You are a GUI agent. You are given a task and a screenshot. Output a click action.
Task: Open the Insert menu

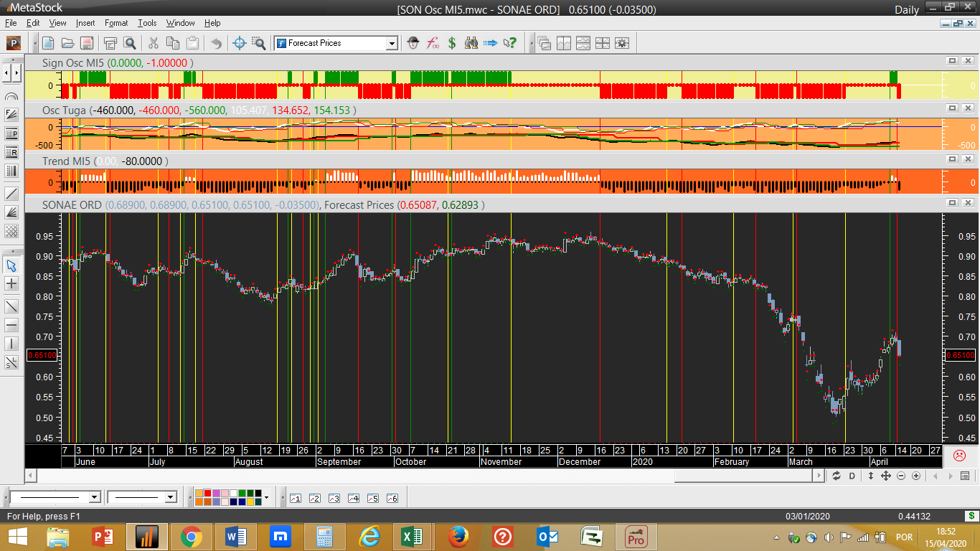click(x=85, y=23)
